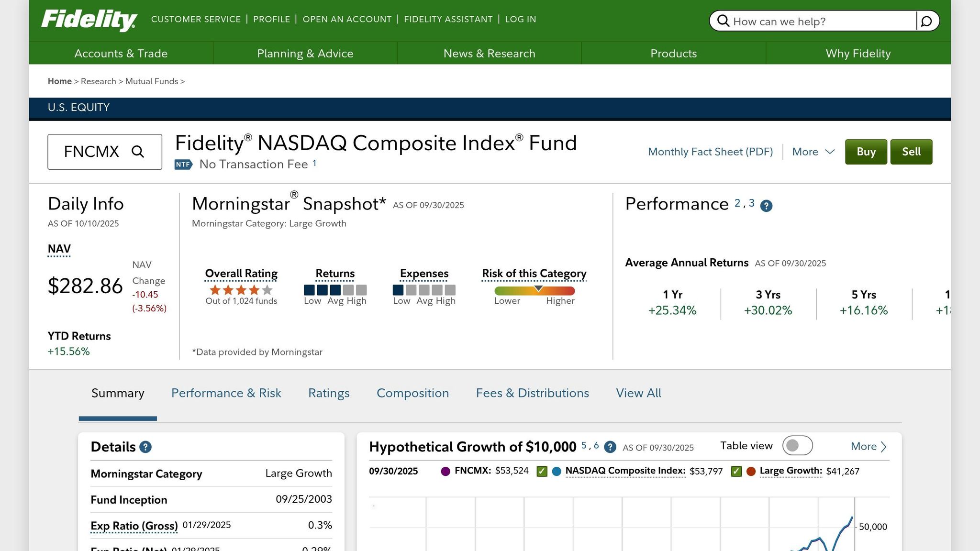Open the Performance help question mark icon
The height and width of the screenshot is (551, 980).
(x=767, y=206)
